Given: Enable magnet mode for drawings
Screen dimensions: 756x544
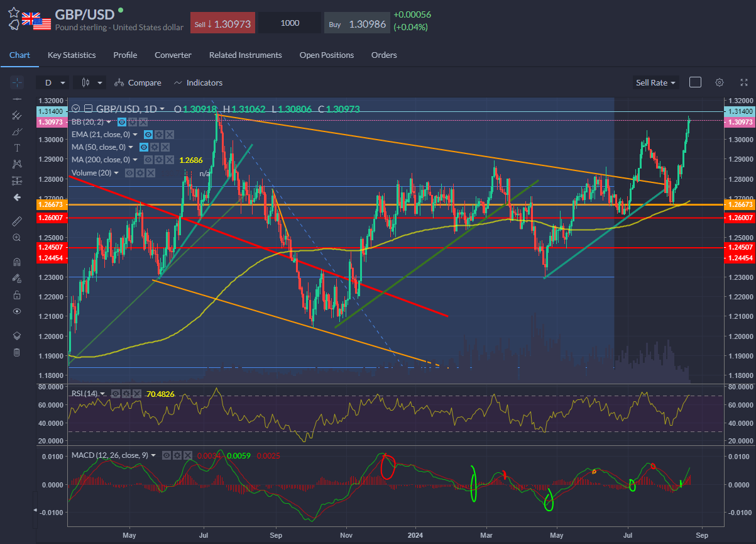Looking at the screenshot, I should click(x=17, y=261).
